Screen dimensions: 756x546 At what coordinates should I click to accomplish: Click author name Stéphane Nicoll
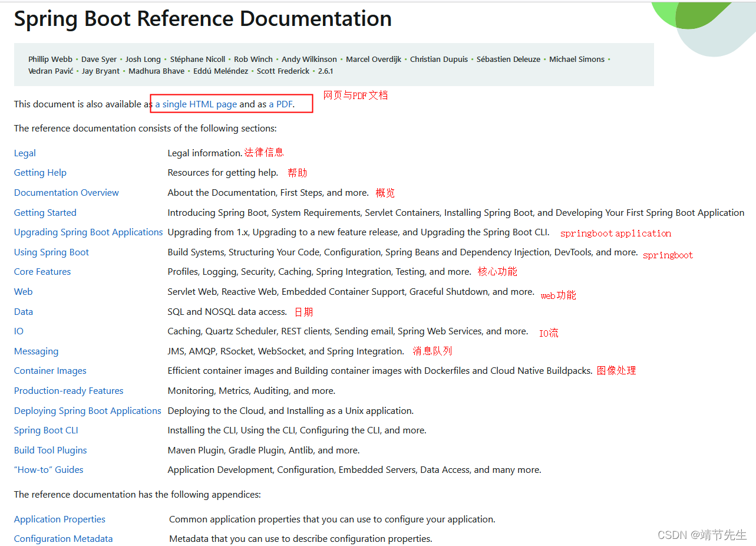197,60
